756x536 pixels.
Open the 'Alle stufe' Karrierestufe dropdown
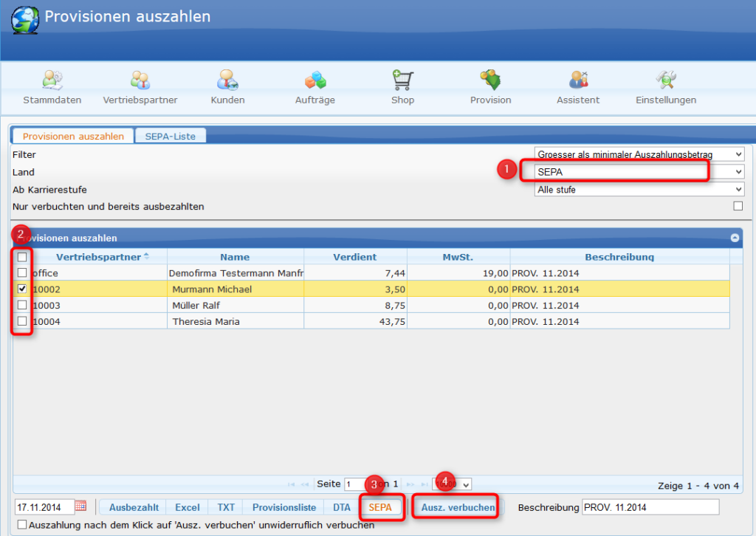(x=639, y=189)
